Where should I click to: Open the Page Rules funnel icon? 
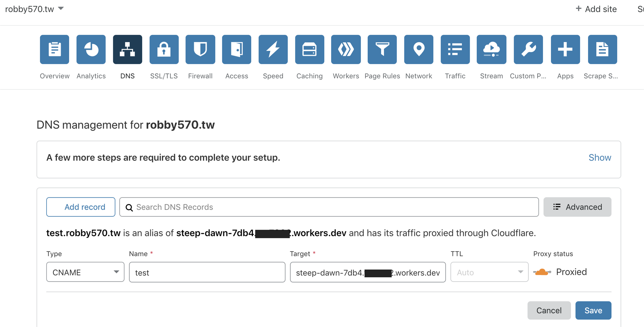(x=382, y=49)
